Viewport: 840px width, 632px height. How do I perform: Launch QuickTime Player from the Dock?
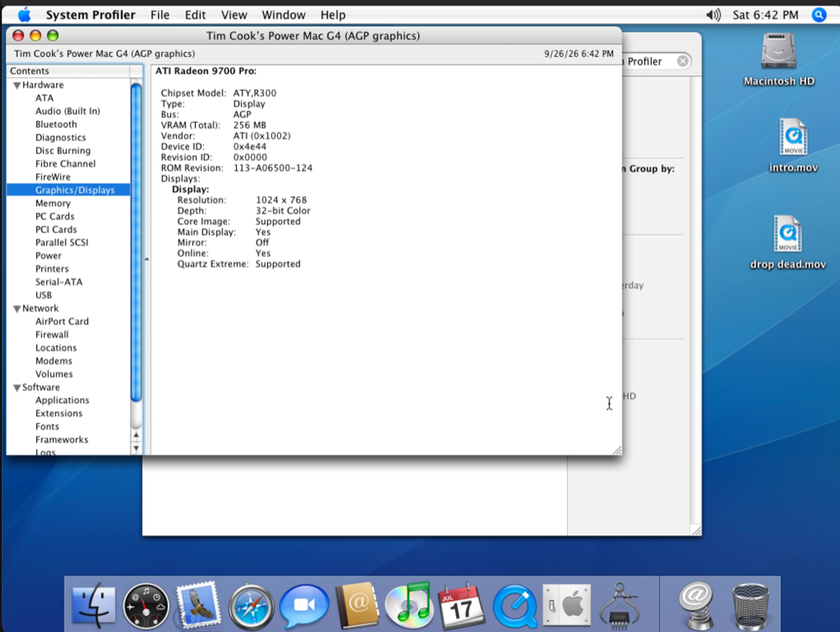coord(515,606)
